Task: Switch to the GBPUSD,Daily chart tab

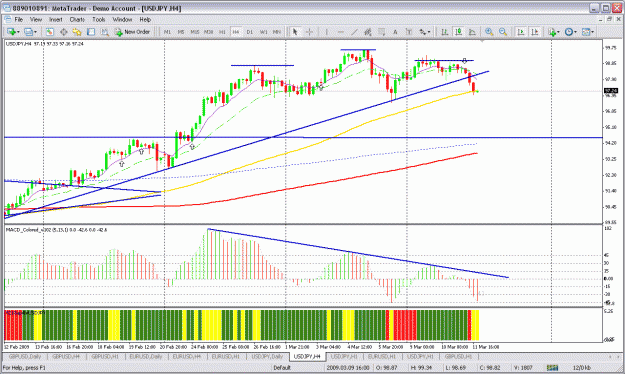Action: [25, 356]
